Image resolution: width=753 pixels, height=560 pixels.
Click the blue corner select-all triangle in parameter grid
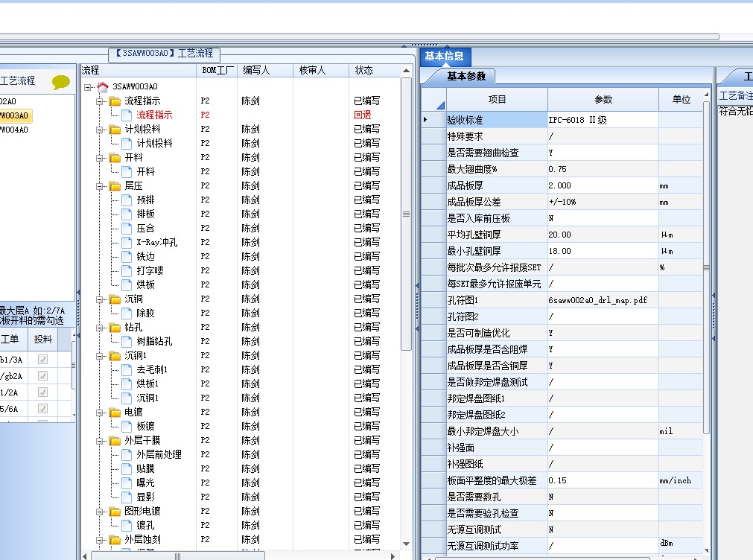(x=440, y=105)
